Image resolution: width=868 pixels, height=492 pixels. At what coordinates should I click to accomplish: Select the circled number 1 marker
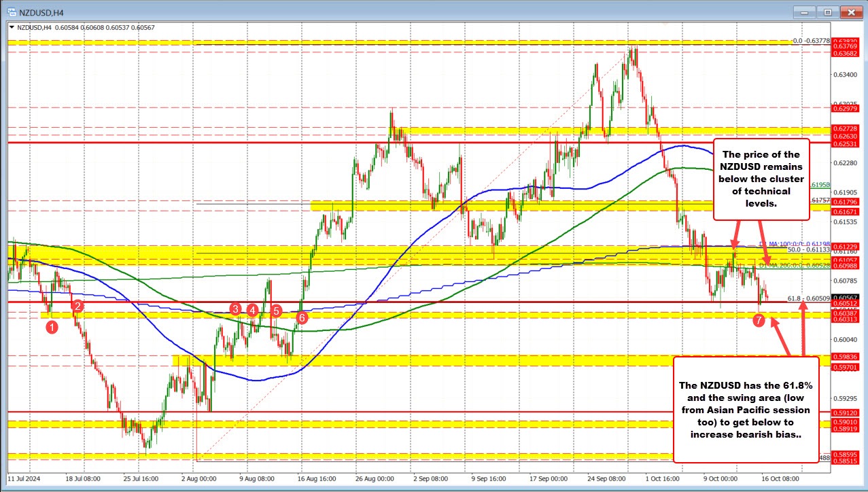click(x=52, y=327)
